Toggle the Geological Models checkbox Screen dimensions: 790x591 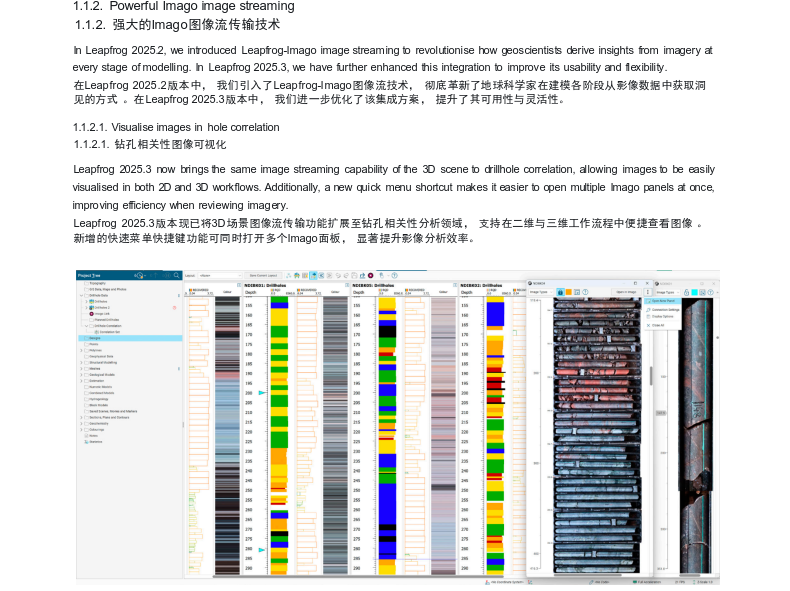(x=85, y=374)
